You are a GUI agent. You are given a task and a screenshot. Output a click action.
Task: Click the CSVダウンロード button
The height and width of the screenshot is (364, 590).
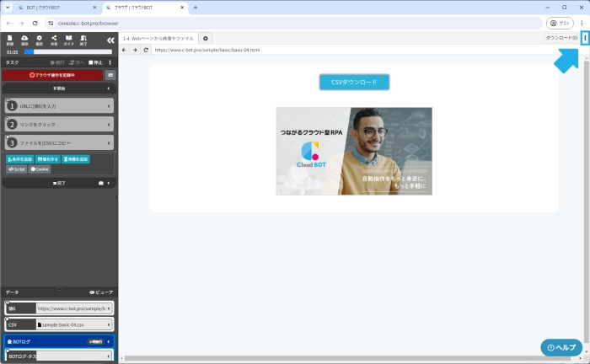(354, 83)
